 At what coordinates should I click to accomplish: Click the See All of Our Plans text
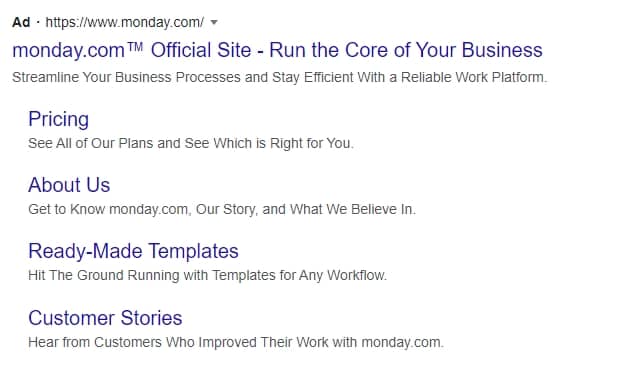point(191,143)
